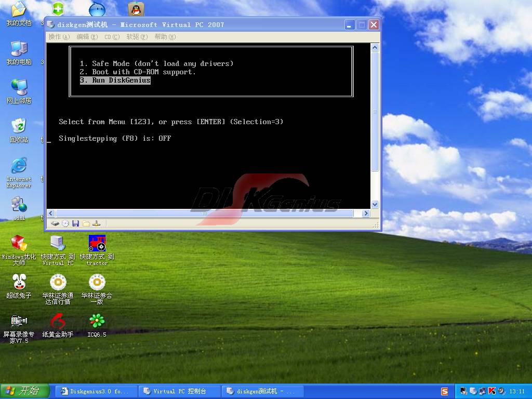Screen dimensions: 532x399
Task: Open the tractor shortcut icon
Action: click(97, 250)
